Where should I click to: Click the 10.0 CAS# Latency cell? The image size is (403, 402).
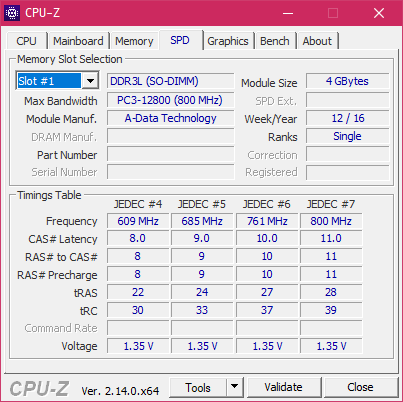[267, 239]
